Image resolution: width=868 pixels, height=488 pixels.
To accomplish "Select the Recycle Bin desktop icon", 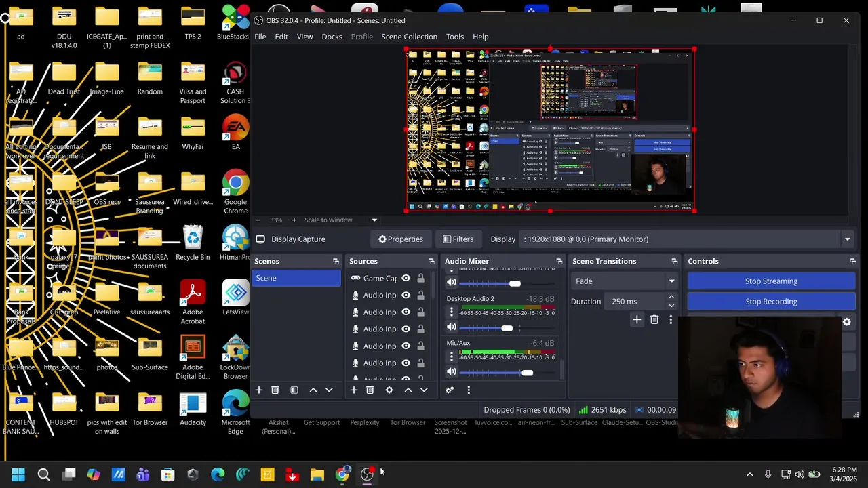I will [193, 243].
